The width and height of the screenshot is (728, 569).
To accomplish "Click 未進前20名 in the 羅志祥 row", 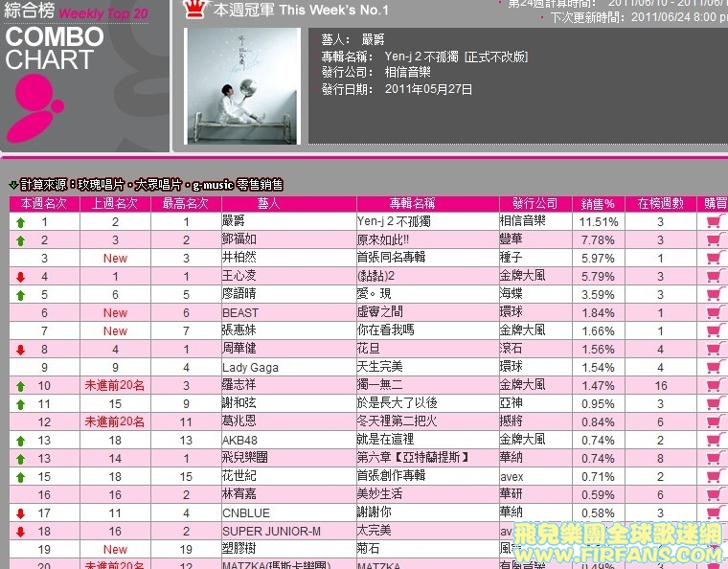I will (x=115, y=385).
